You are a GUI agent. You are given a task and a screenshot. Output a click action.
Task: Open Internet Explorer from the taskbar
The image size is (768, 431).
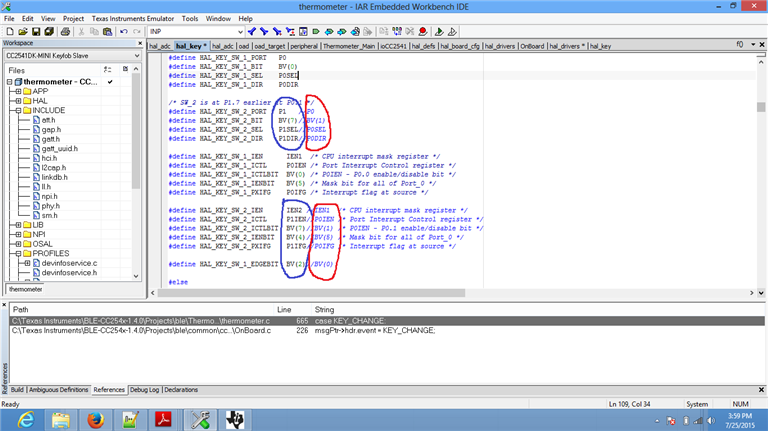click(26, 420)
